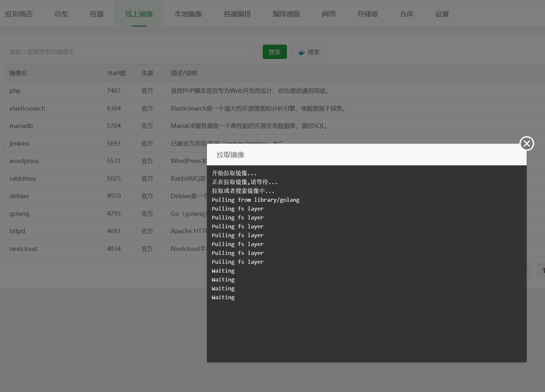This screenshot has width=545, height=392.
Task: Select the debian image name
Action: (x=19, y=196)
